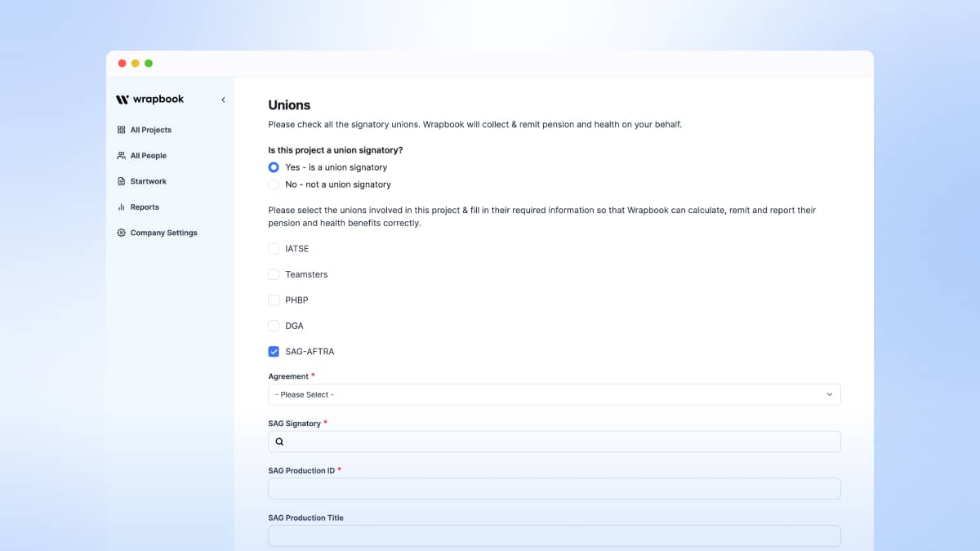Click the Startwork document icon

coord(122,181)
